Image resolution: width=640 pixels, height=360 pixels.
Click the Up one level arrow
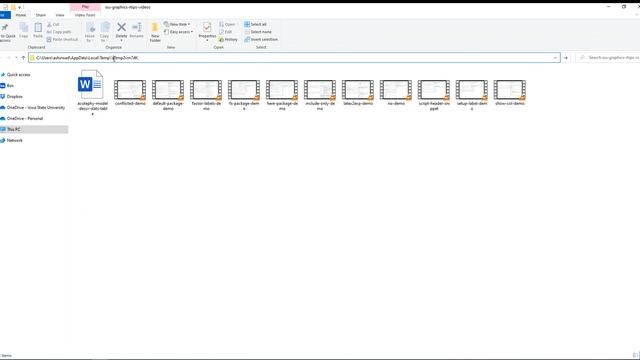click(23, 58)
